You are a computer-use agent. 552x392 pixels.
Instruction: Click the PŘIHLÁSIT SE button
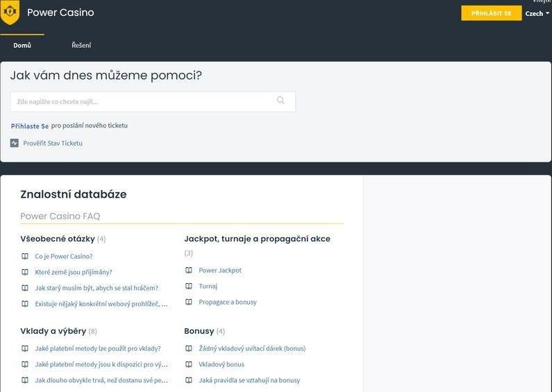(492, 13)
